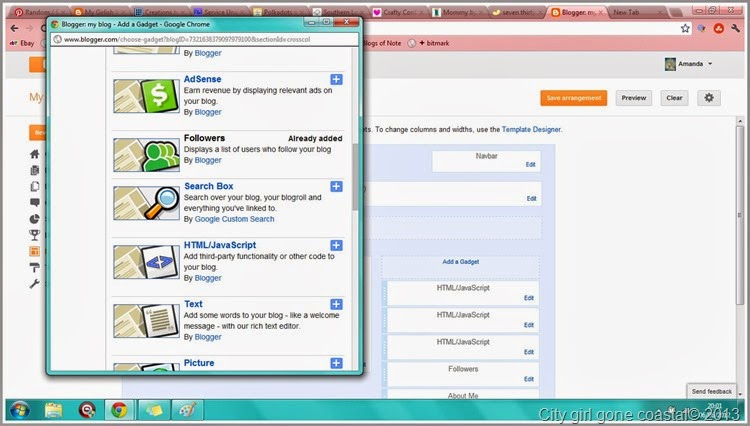Viewport: 750px width, 426px height.
Task: Click the Text gadget document thumbnail
Action: (x=146, y=321)
